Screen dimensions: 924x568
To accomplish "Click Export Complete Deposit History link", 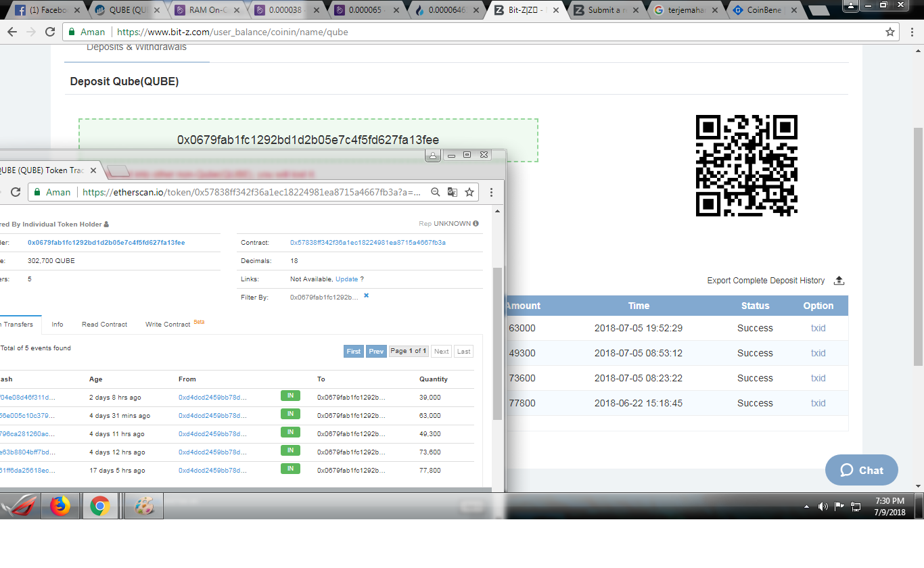I will 766,281.
